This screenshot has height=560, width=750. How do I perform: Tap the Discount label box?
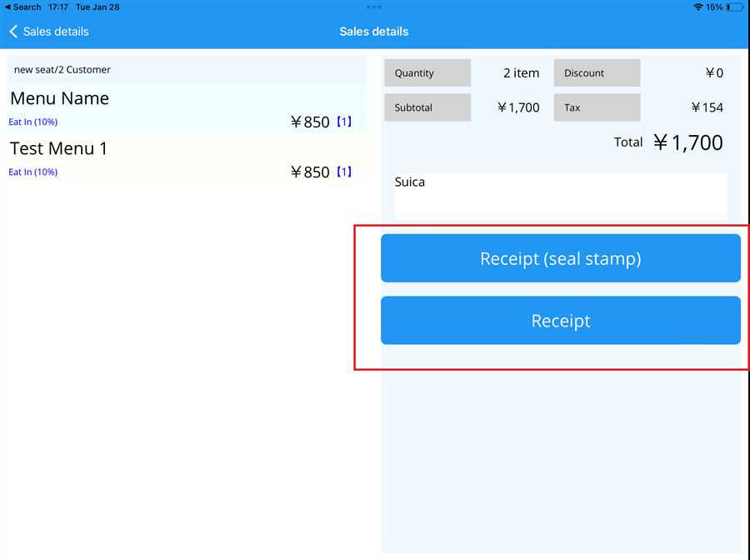point(597,73)
